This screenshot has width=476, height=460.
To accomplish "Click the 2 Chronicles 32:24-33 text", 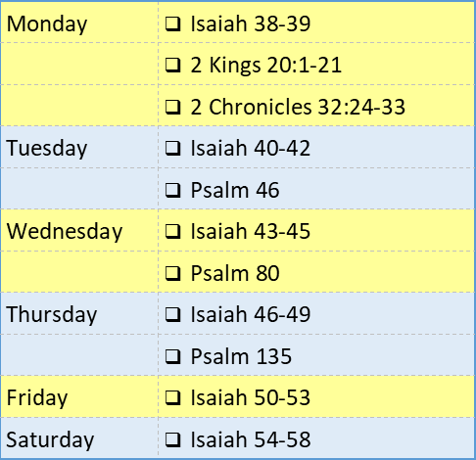I will click(298, 107).
